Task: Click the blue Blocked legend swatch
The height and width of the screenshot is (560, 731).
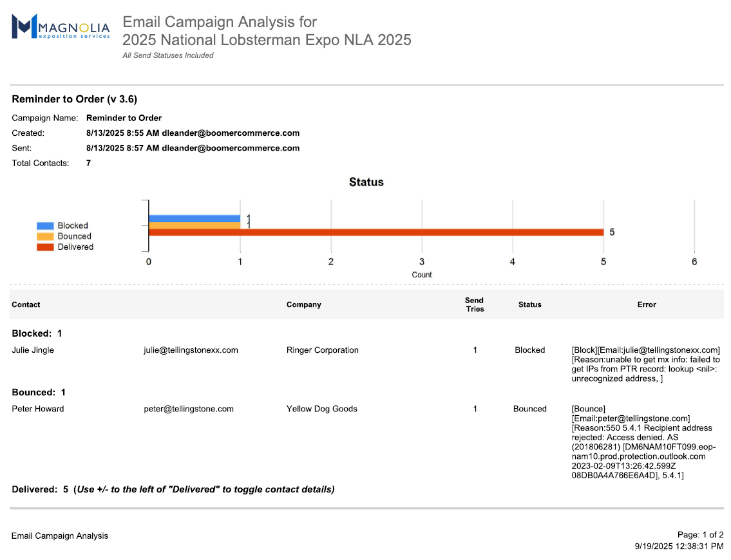Action: click(x=45, y=226)
